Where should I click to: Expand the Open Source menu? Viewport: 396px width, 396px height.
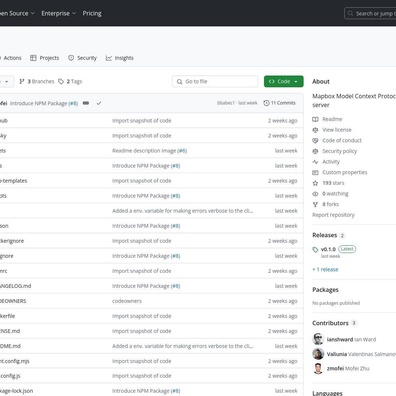[17, 13]
